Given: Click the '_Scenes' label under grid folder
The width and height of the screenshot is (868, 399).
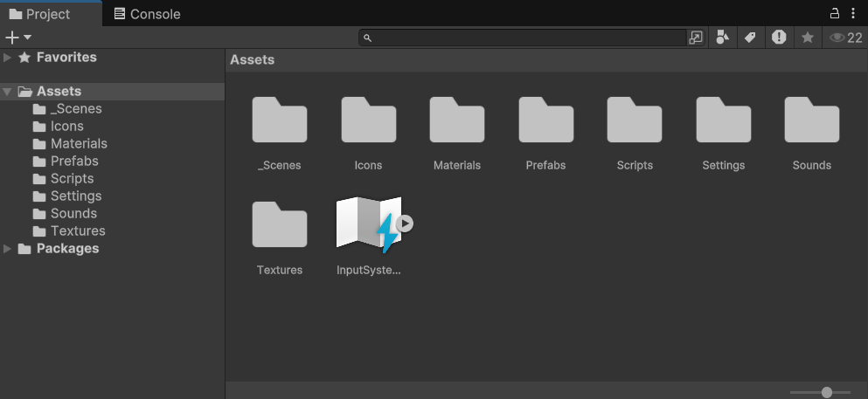Looking at the screenshot, I should click(x=280, y=165).
